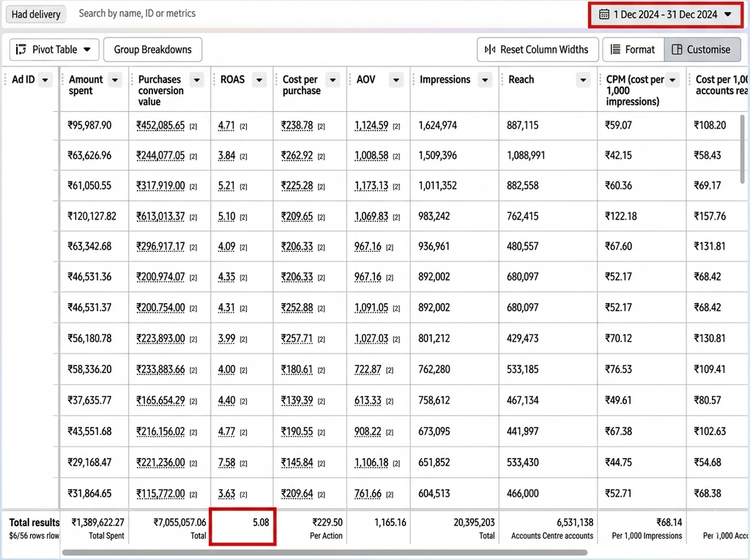This screenshot has width=750, height=560.
Task: Open the Reach column dropdown
Action: pyautogui.click(x=583, y=80)
